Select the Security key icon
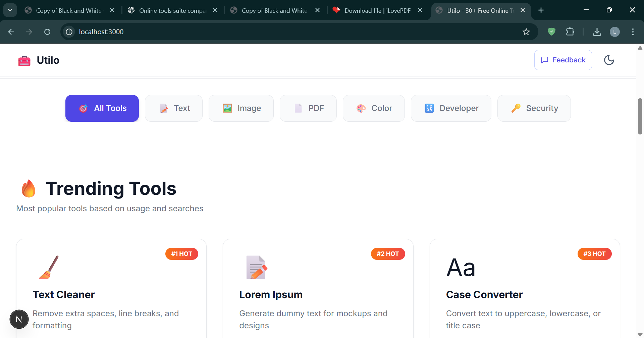The image size is (644, 338). tap(516, 108)
